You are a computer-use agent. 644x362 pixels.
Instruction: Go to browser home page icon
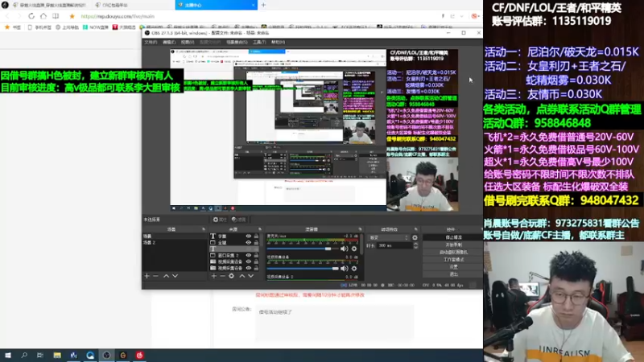coord(43,16)
